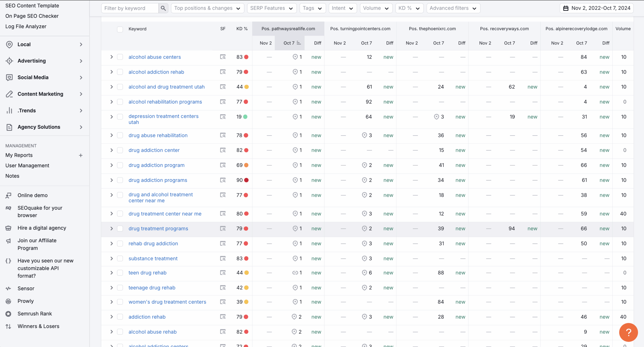Viewport: 644px width, 347px height.
Task: Open Winners & Losers sidebar link
Action: (38, 326)
